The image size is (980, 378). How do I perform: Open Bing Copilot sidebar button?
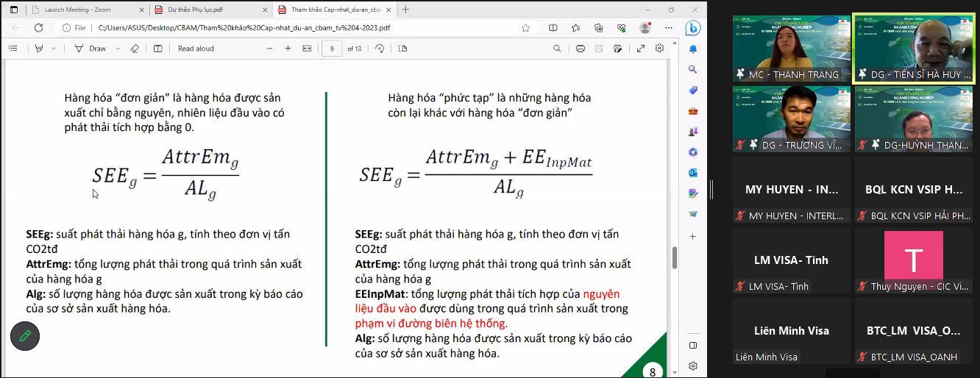(692, 28)
